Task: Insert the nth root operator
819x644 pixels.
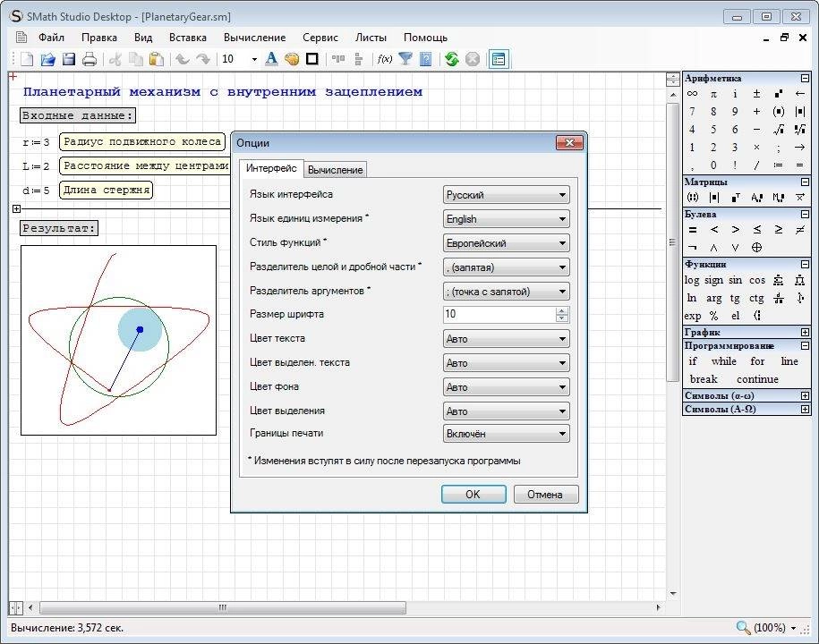Action: (799, 130)
